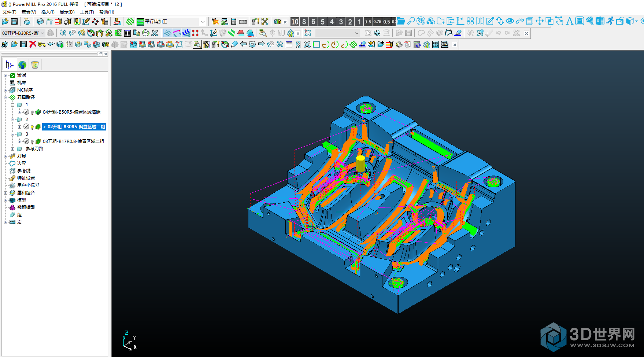The height and width of the screenshot is (357, 644).
Task: Toggle highlighted blue leads display button
Action: (x=186, y=33)
